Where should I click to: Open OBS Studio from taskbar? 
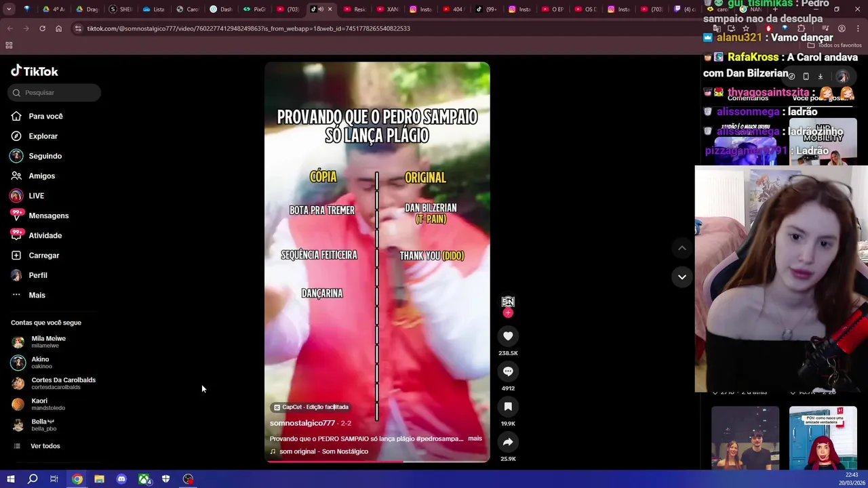point(189,479)
